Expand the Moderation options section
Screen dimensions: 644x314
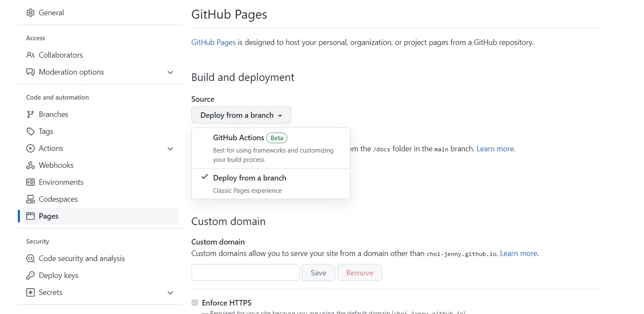(170, 72)
